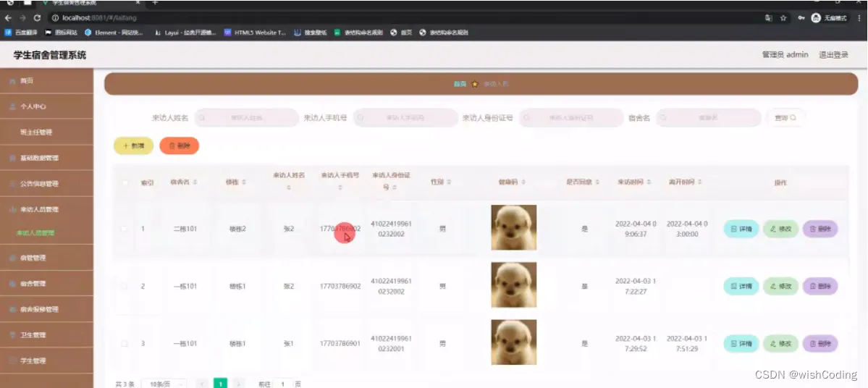Open the saved passwords key icon
868x388 pixels.
click(801, 17)
